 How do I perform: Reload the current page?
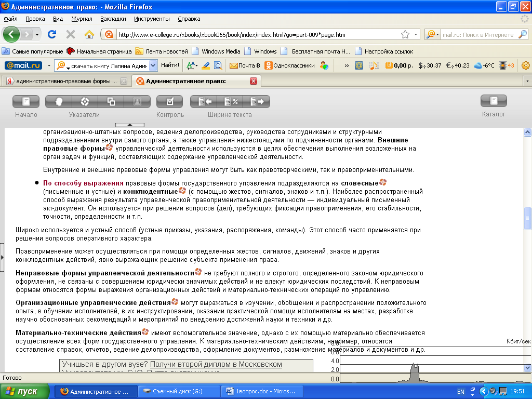[52, 34]
